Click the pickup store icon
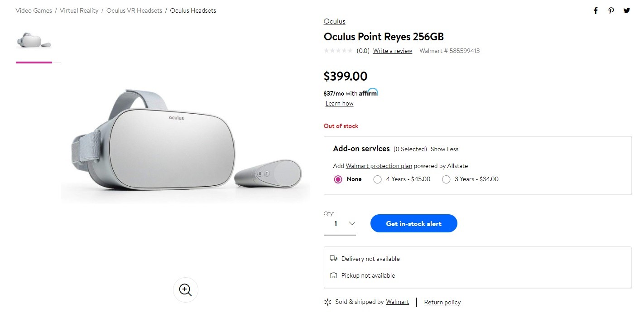 click(x=334, y=275)
